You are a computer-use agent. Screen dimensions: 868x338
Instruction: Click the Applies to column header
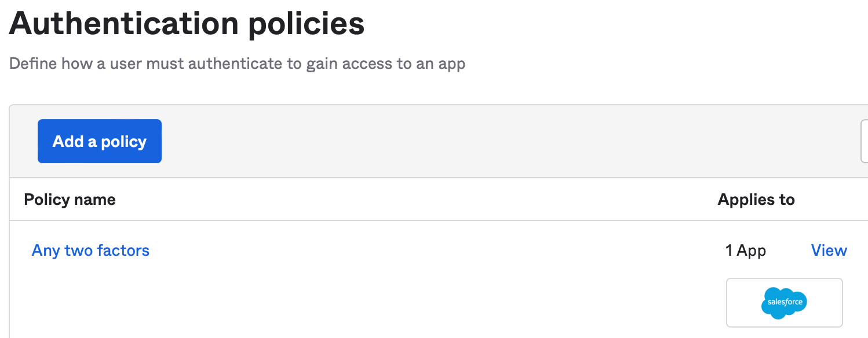pyautogui.click(x=756, y=200)
